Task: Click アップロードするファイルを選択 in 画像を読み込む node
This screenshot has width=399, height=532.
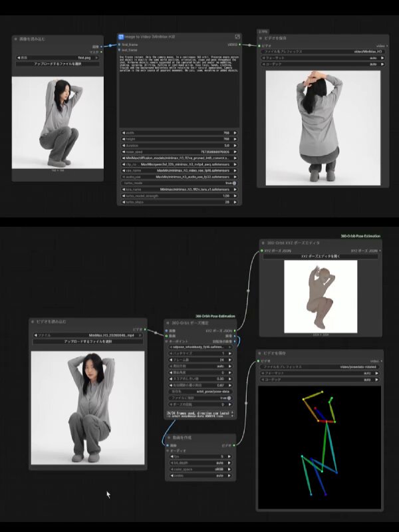Action: click(x=57, y=64)
